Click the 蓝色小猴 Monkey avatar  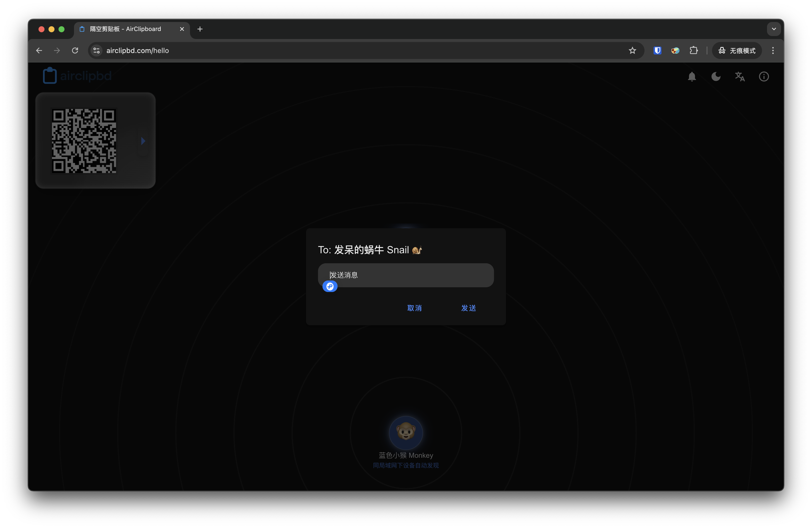(406, 432)
